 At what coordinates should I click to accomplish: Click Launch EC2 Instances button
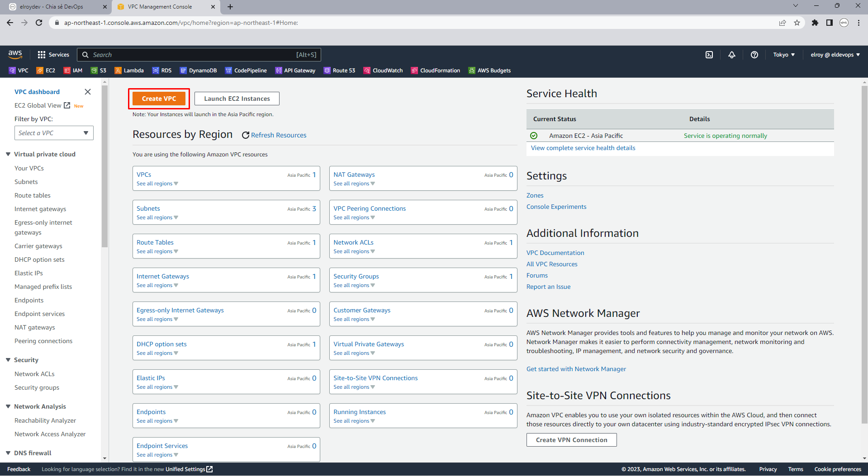[x=237, y=99]
